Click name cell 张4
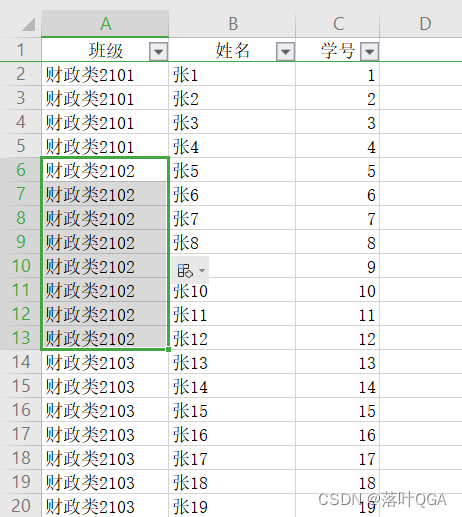The image size is (462, 517). (x=232, y=146)
